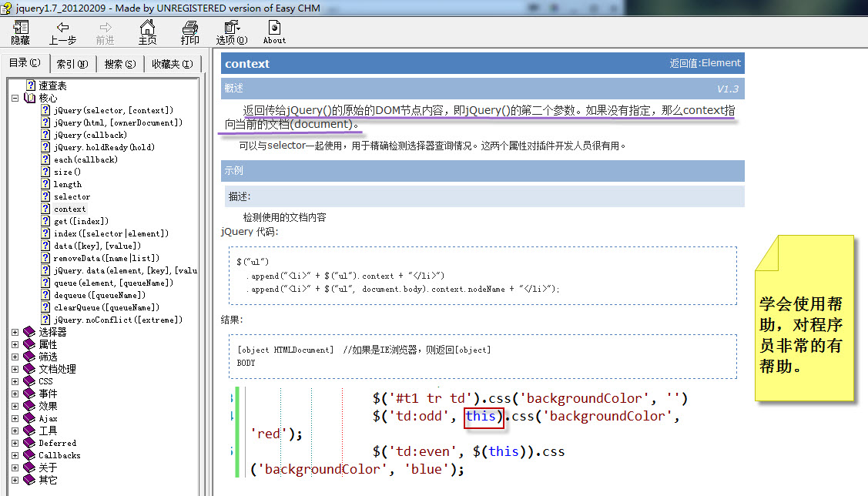Click the 隐藏 (Hide) toolbar icon
Viewport: 868px width, 496px height.
pos(19,31)
